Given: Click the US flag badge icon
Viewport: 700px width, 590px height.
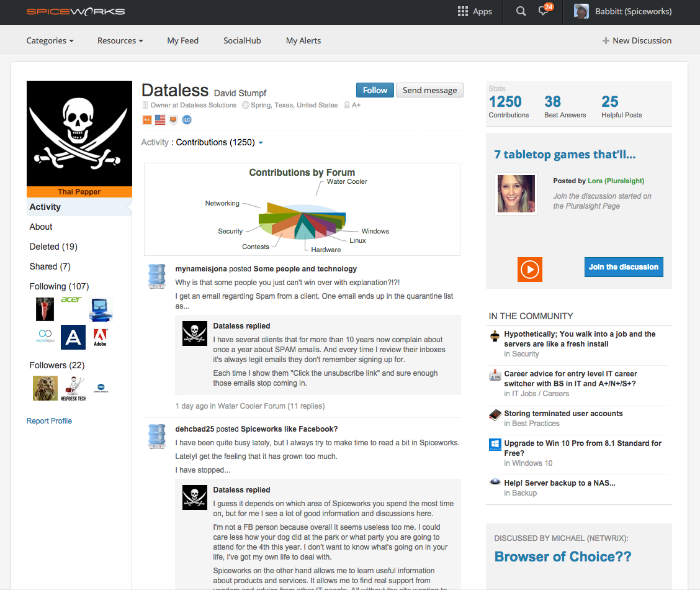Looking at the screenshot, I should tap(160, 120).
